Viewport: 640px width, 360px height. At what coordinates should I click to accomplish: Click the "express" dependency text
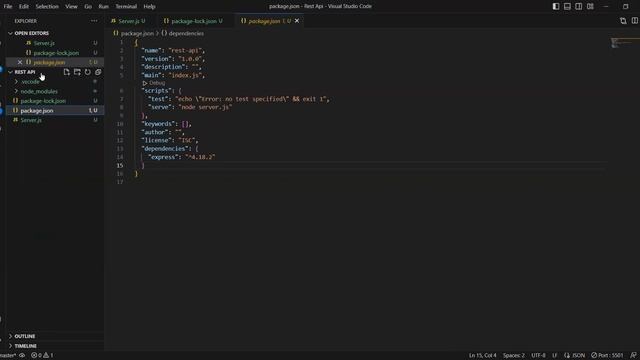pyautogui.click(x=162, y=157)
